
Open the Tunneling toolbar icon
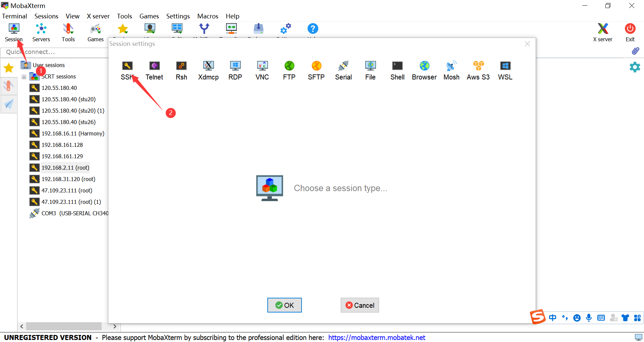tap(231, 29)
